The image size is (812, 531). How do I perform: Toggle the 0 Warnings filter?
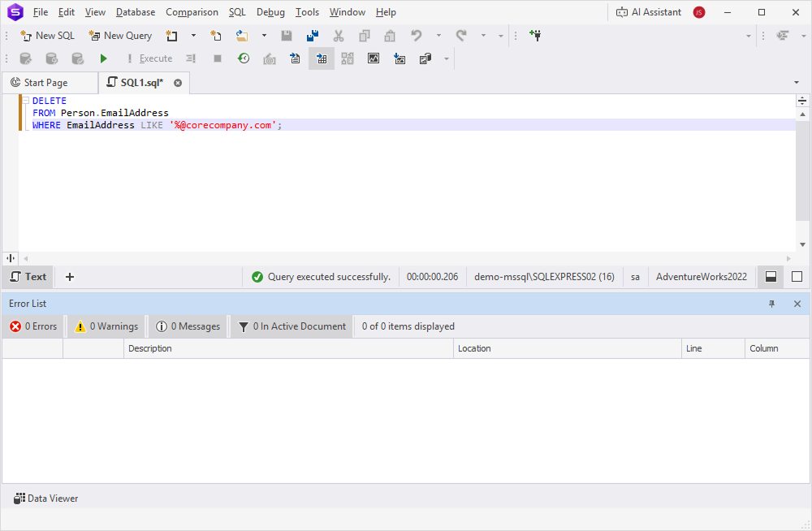coord(105,326)
